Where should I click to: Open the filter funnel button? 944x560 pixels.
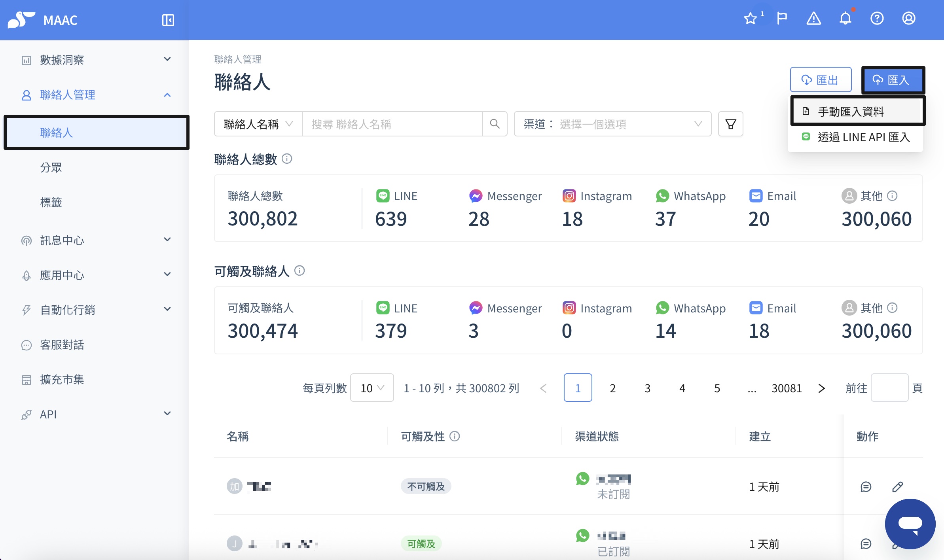[x=731, y=124]
